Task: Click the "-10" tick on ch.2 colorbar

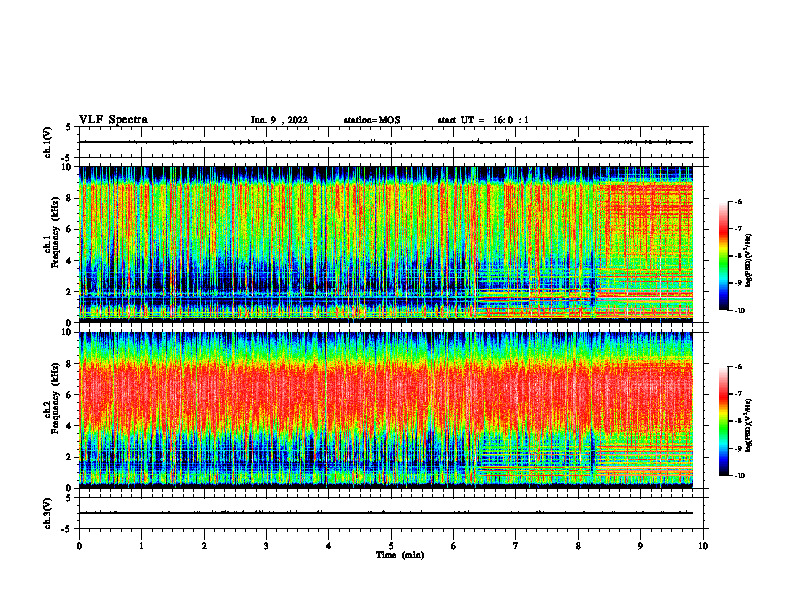Action: point(739,476)
